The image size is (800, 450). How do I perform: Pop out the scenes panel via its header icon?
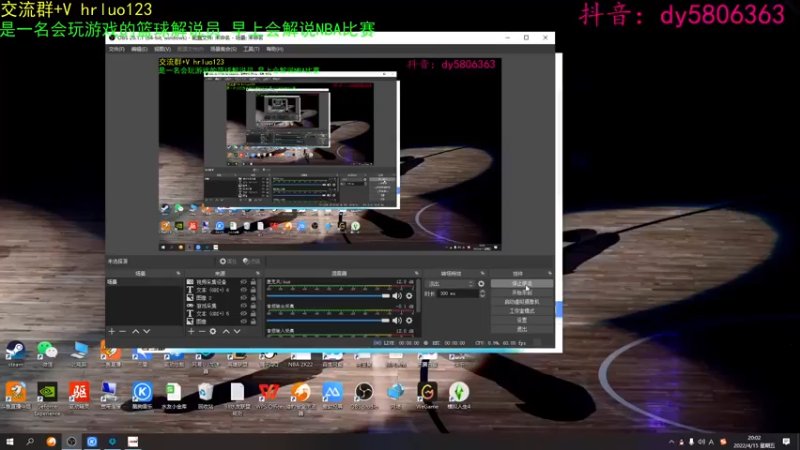click(x=178, y=273)
